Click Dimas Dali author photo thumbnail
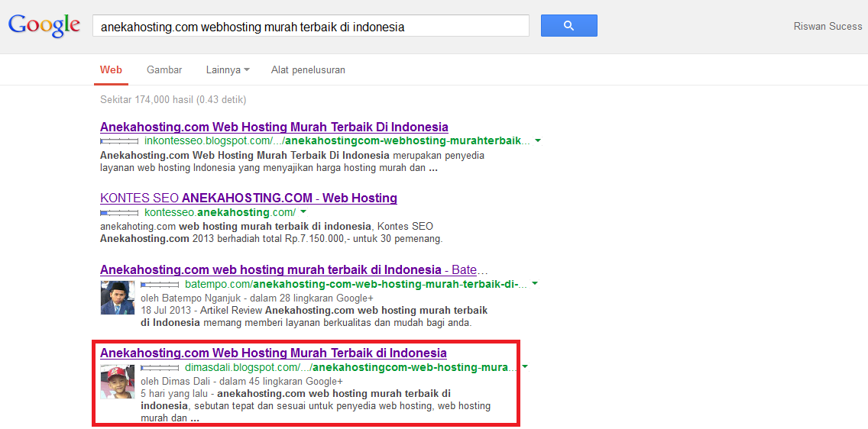Image resolution: width=868 pixels, height=429 pixels. pyautogui.click(x=118, y=382)
